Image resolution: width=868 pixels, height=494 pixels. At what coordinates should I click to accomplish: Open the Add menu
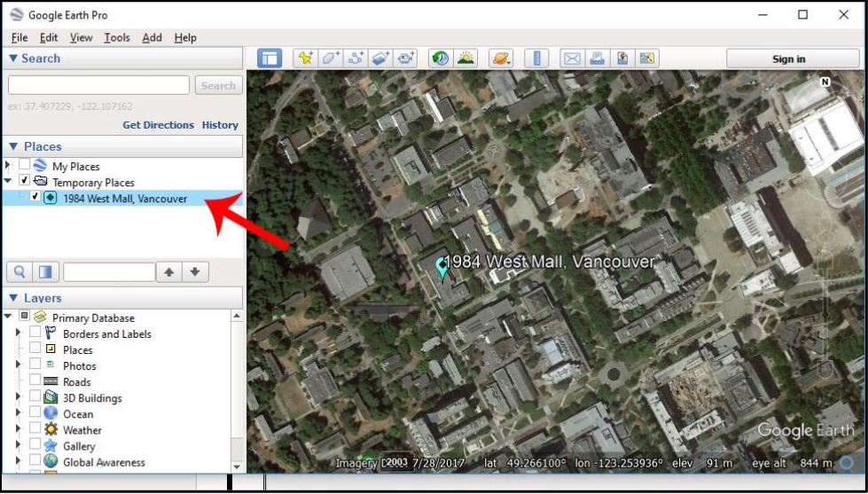click(152, 37)
